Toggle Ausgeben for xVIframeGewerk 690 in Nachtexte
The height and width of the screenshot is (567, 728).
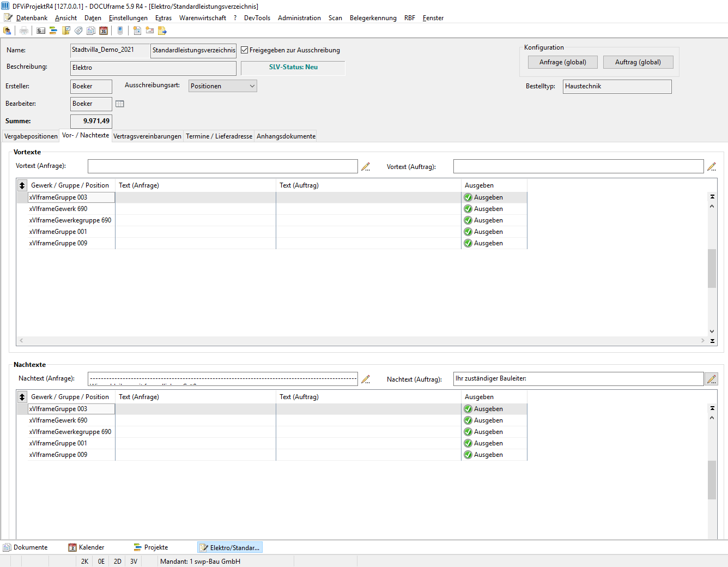[x=468, y=420]
